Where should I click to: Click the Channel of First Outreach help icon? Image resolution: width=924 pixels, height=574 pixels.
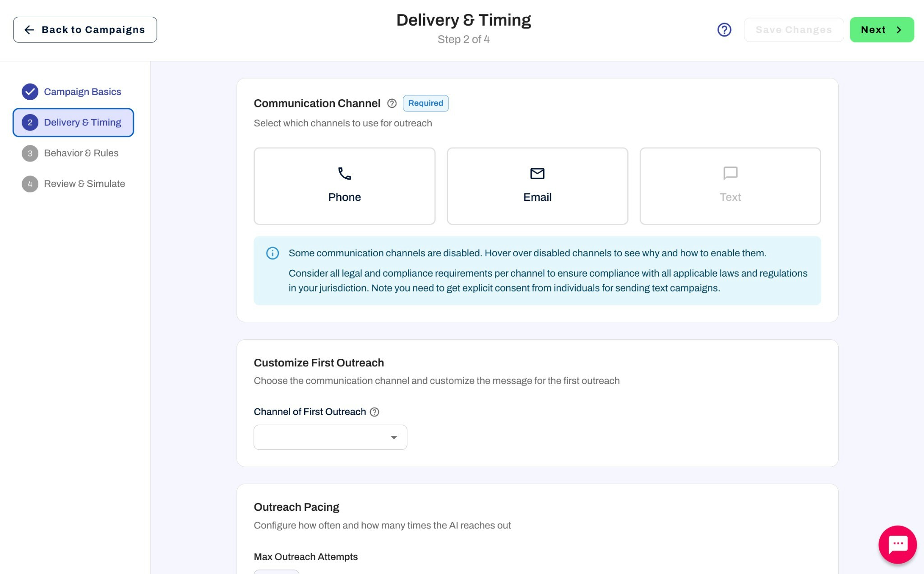[374, 412]
